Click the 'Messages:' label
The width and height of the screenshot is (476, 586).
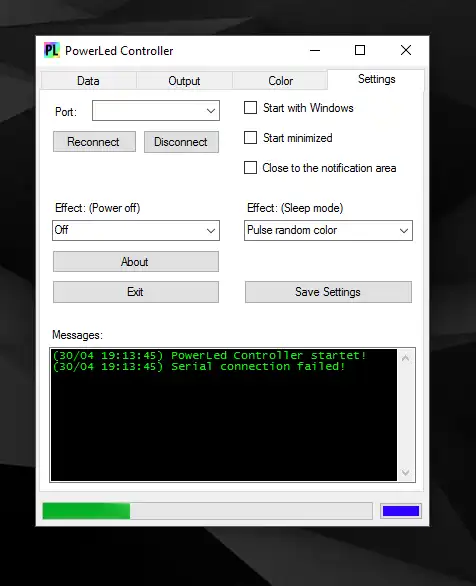coord(77,335)
